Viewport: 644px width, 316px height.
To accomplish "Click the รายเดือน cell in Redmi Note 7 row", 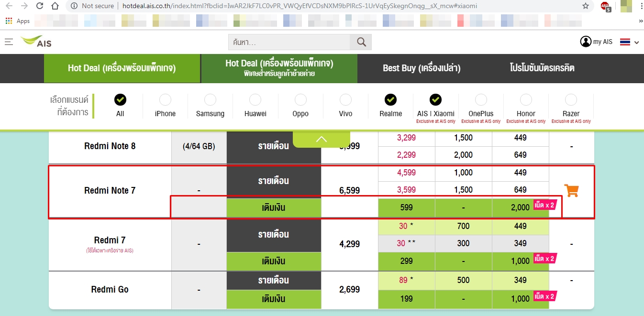I will click(274, 181).
